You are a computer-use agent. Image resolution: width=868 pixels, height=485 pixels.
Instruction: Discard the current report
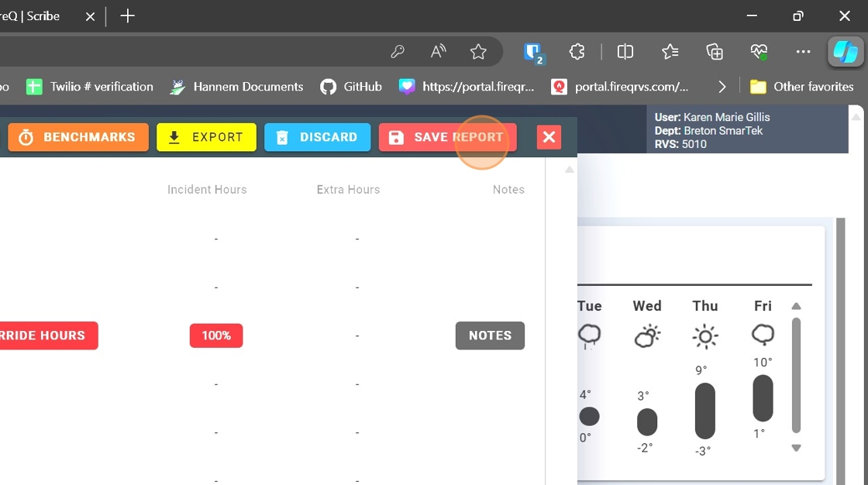coord(317,137)
